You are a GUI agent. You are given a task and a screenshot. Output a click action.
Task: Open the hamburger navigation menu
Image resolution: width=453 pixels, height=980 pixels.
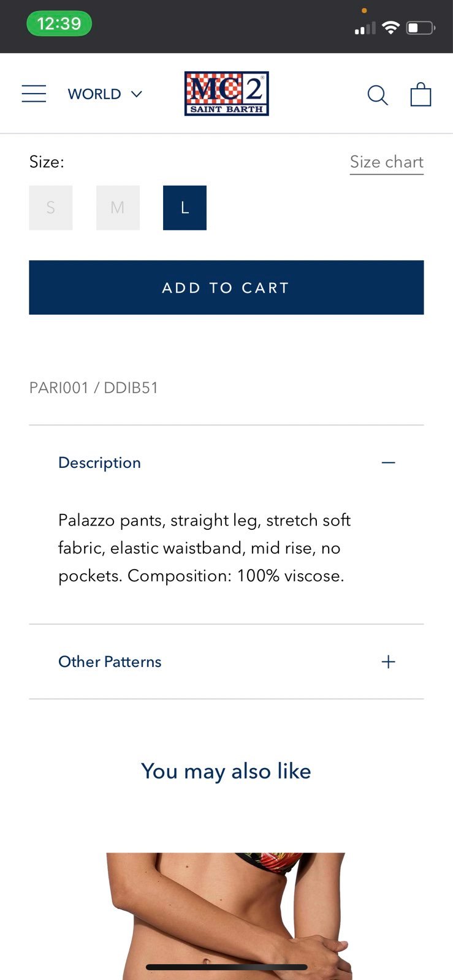point(34,94)
